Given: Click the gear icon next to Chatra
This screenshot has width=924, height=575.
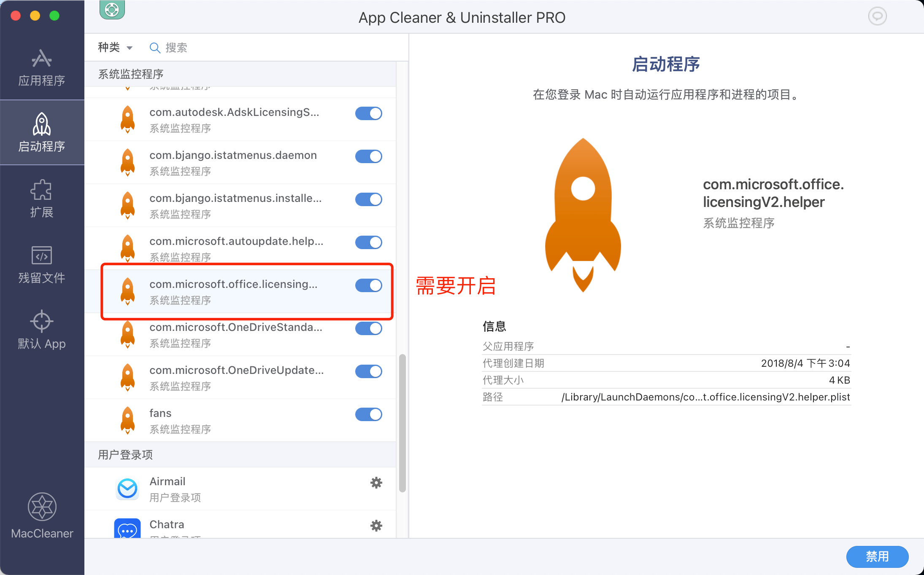Looking at the screenshot, I should (x=376, y=526).
